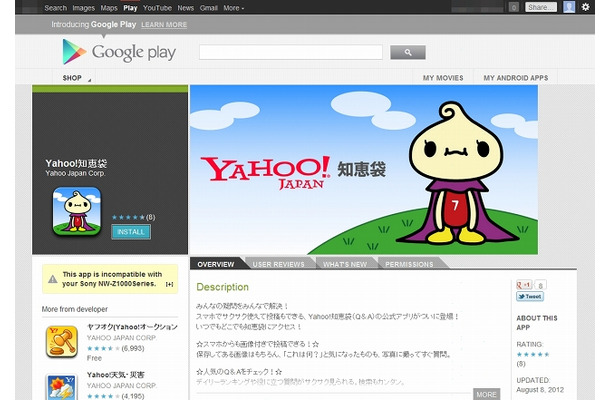
Task: Click the 'ABOUT THIS APP' heading
Action: pos(537,323)
